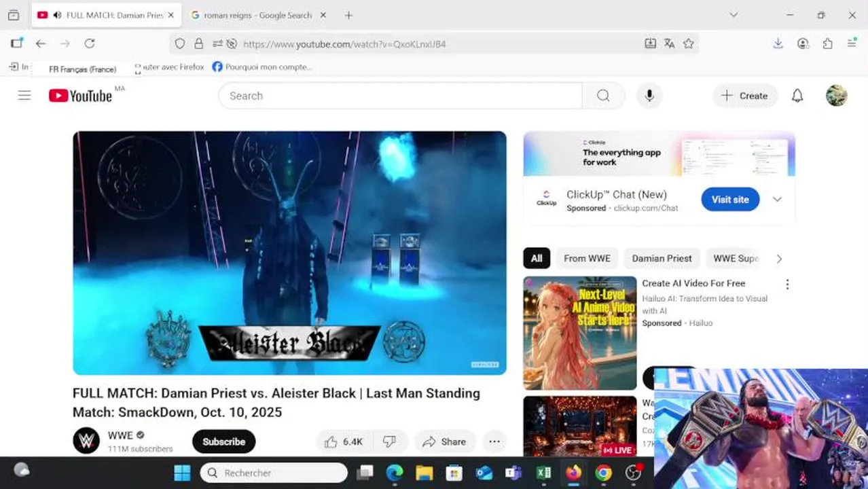
Task: Go back to previous page in Firefox
Action: (x=41, y=43)
